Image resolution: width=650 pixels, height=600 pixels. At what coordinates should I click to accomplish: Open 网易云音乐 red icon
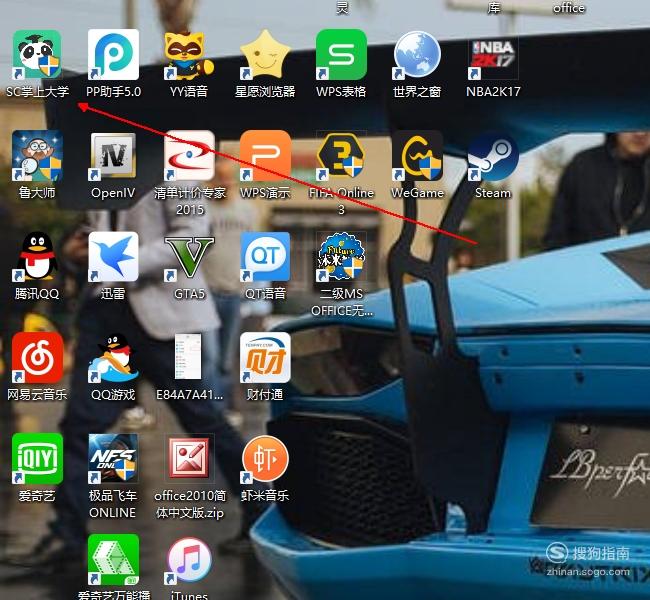(x=37, y=358)
